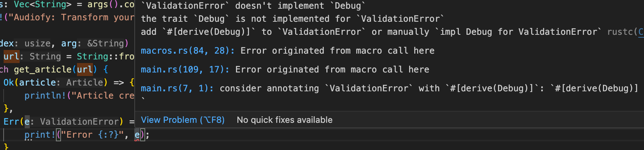Select the highlighted url variable declaration
Image resolution: width=644 pixels, height=150 pixels.
coord(11,57)
